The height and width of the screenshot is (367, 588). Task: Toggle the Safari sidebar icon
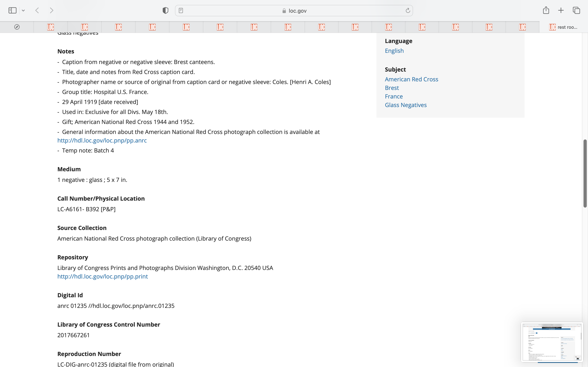[x=12, y=10]
